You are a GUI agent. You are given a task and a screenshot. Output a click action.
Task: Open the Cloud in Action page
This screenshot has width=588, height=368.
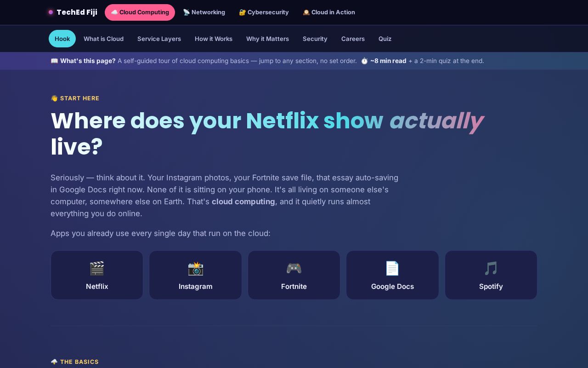(329, 12)
